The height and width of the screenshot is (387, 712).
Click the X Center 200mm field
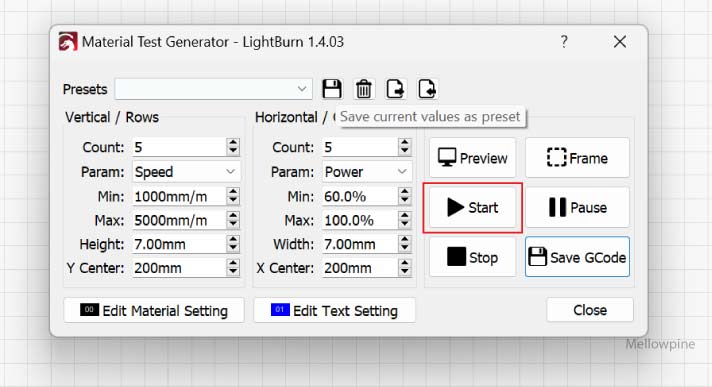(360, 268)
